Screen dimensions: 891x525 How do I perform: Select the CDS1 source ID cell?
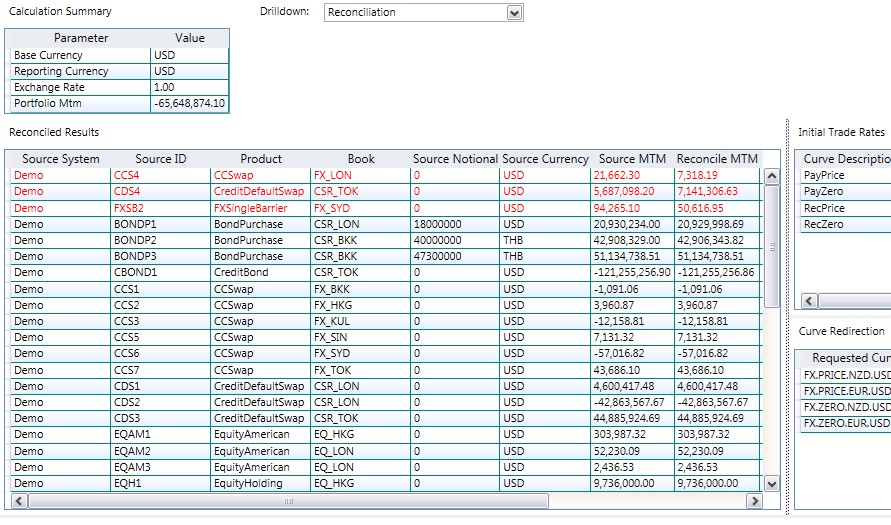click(160, 386)
